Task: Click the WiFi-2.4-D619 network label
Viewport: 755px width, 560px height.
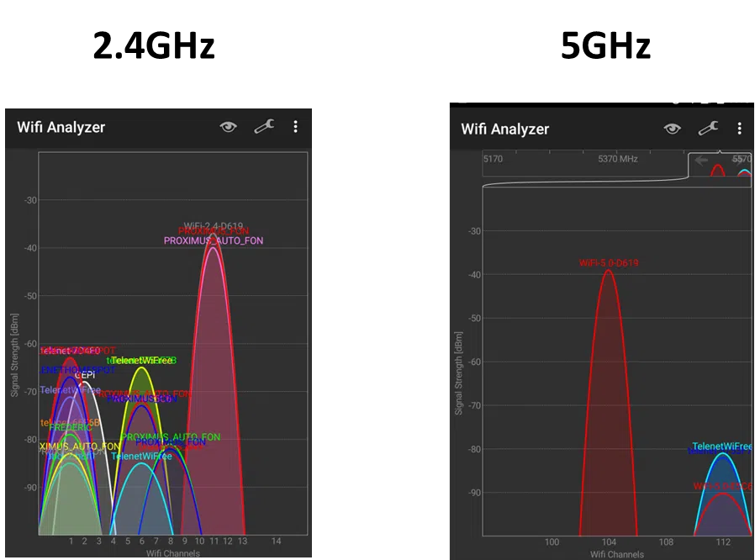Action: pyautogui.click(x=214, y=225)
